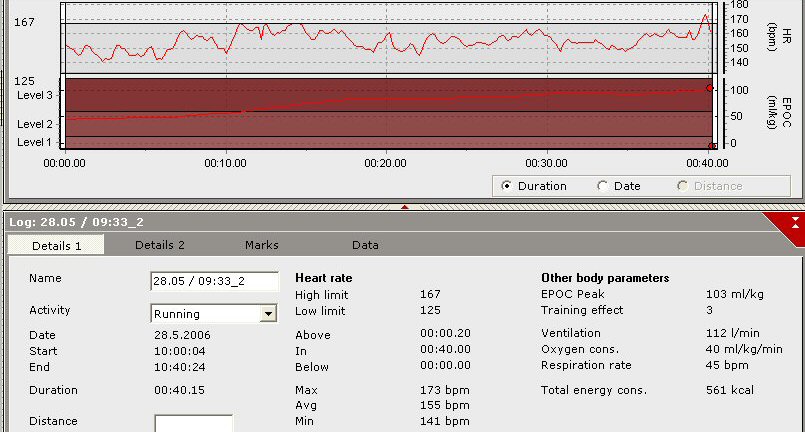Select the Date axis radio button
Screen dimensions: 805x432
[602, 185]
